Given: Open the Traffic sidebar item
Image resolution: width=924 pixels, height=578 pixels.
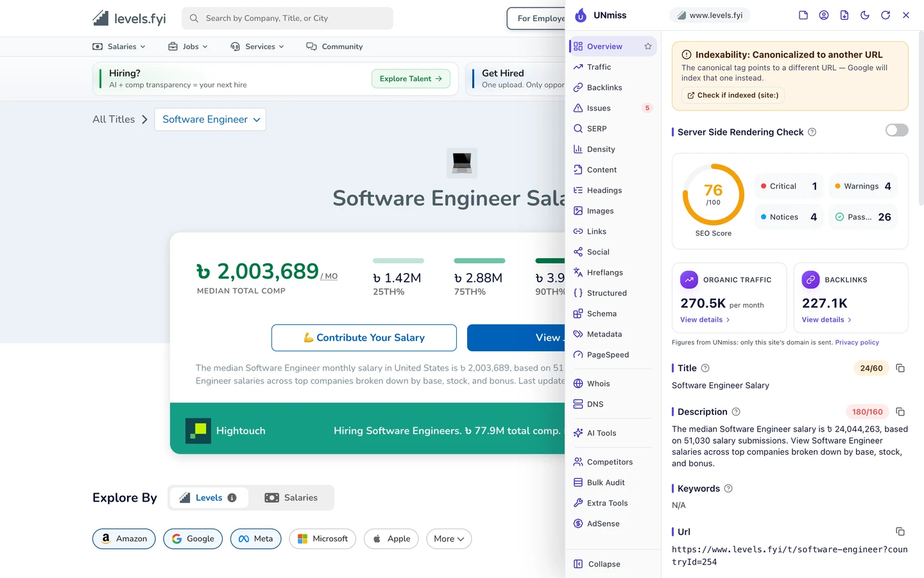Looking at the screenshot, I should [x=613, y=67].
